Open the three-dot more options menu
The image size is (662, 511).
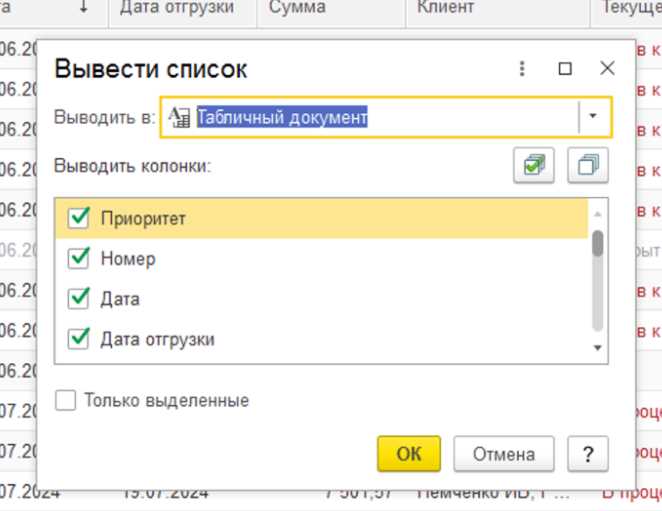(522, 68)
